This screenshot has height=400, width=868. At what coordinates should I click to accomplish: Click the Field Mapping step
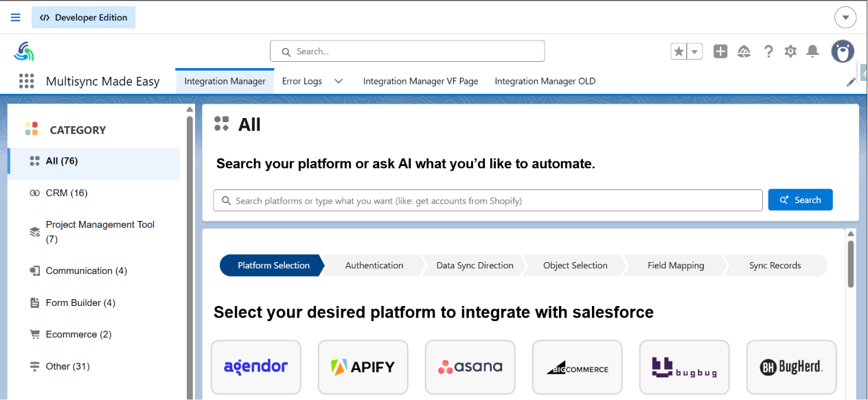point(676,266)
